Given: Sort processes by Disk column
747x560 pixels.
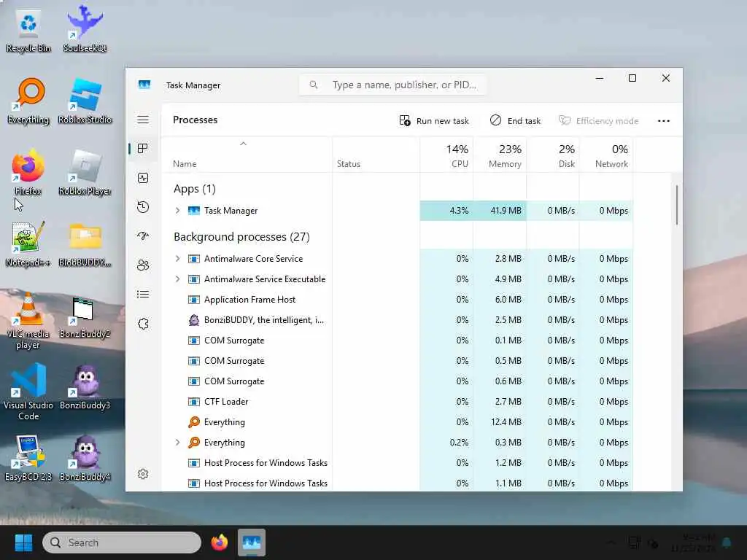Looking at the screenshot, I should [x=553, y=155].
